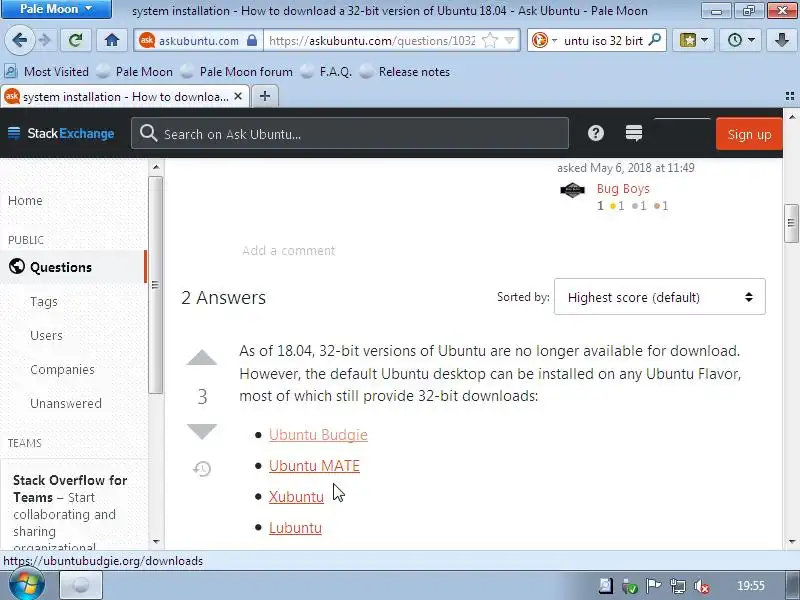This screenshot has height=600, width=800.
Task: Open the Ubuntu Budgie link
Action: coord(318,435)
